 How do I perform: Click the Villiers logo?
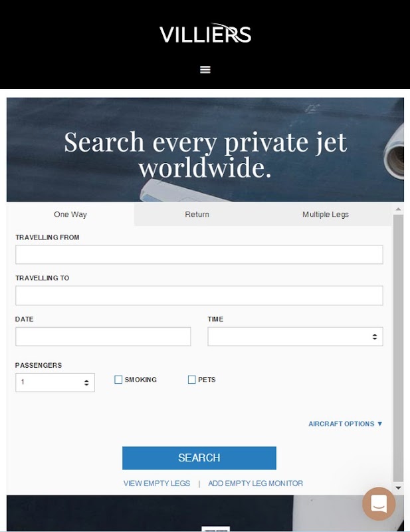pos(205,33)
